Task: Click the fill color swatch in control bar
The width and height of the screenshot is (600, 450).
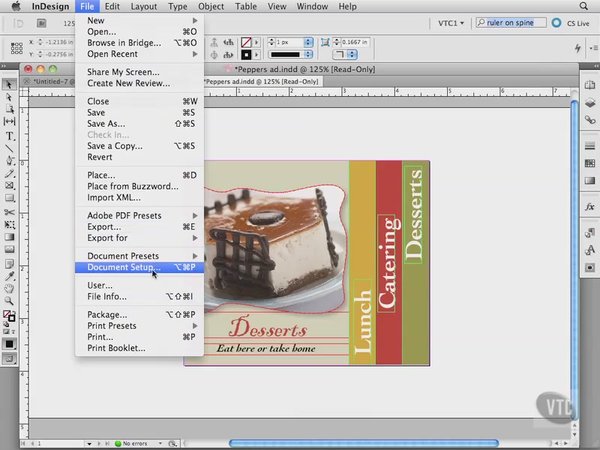Action: (245, 42)
